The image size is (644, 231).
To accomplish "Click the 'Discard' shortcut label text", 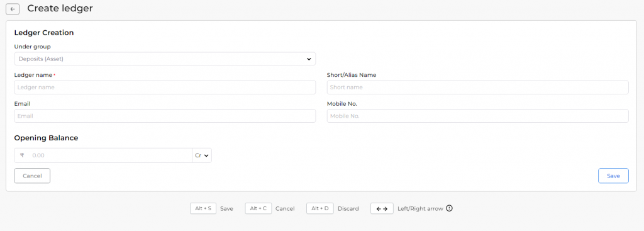I will coord(348,209).
